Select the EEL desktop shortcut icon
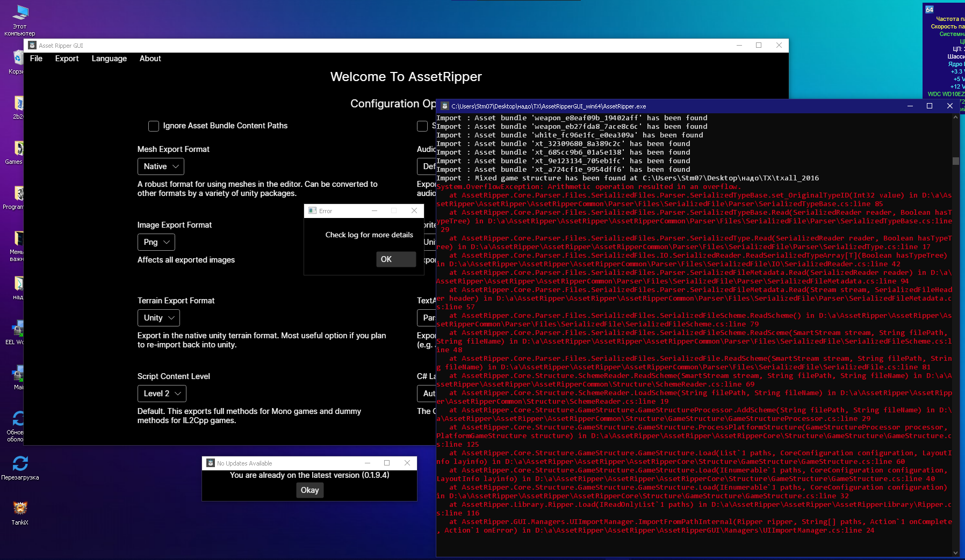The height and width of the screenshot is (560, 965). click(15, 333)
